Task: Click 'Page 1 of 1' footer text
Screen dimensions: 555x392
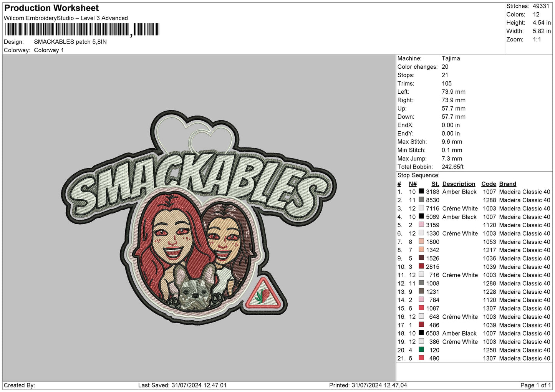Action: (535, 385)
